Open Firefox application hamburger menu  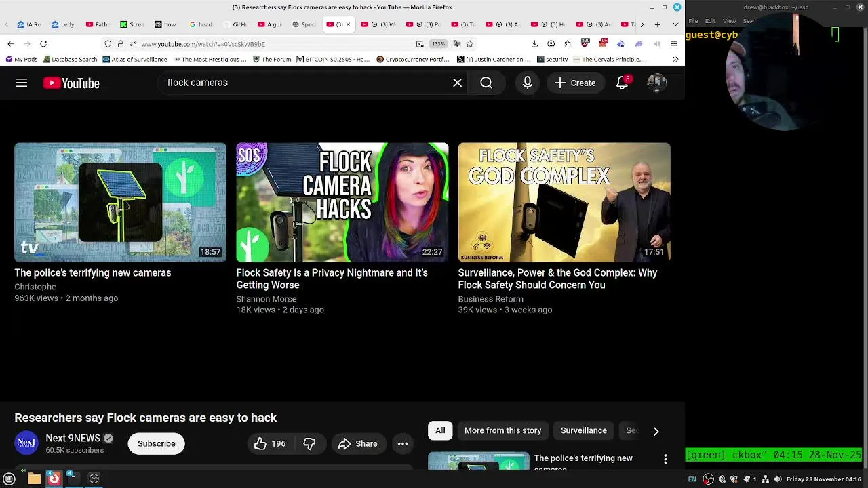point(673,43)
